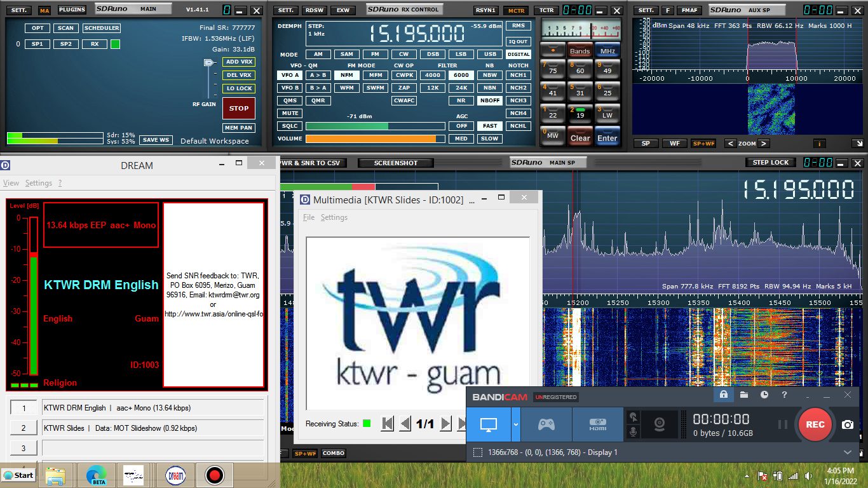Click ADD VRX button
This screenshot has width=868, height=488.
[x=239, y=62]
